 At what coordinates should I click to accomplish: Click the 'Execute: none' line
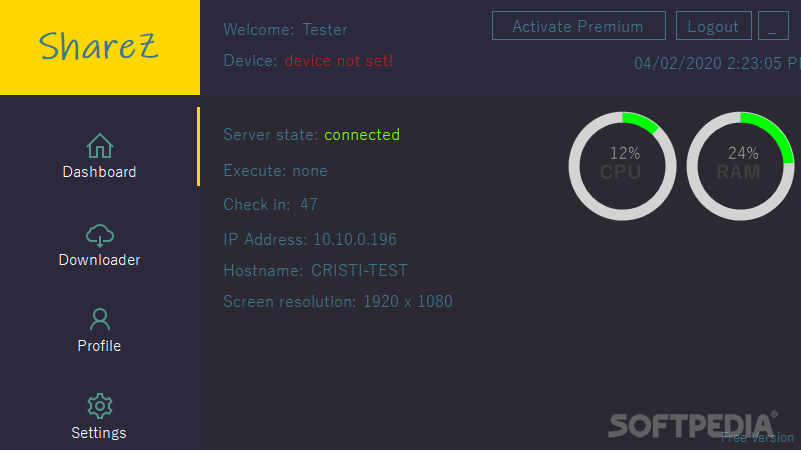tap(275, 171)
